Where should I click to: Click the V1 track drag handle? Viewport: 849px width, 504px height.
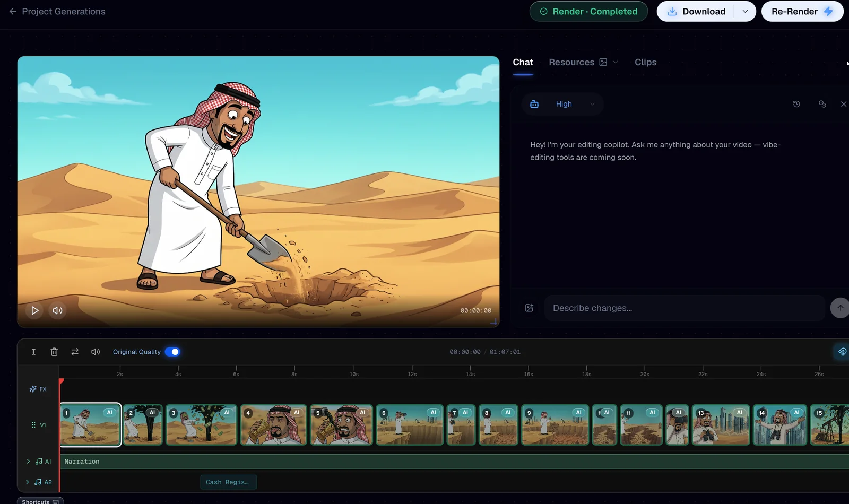[33, 425]
